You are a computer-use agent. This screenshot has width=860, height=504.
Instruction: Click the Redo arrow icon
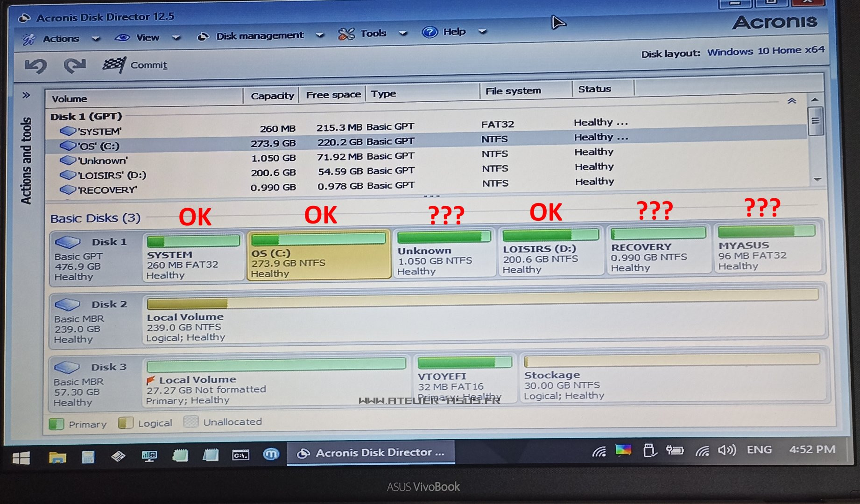pos(75,66)
